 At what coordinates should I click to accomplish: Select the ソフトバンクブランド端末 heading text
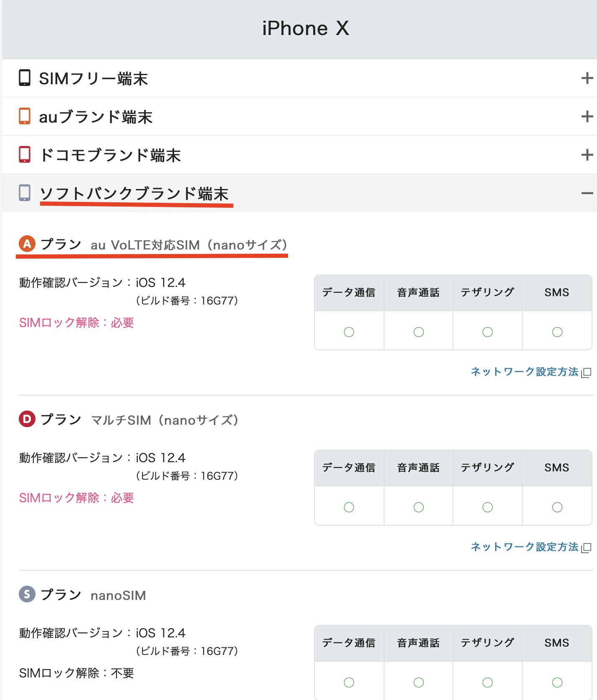point(134,194)
